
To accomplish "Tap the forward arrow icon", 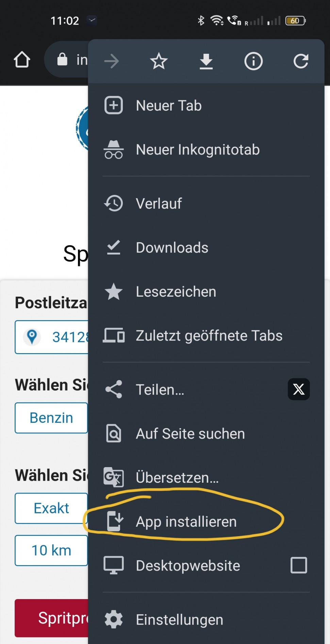I will tap(111, 62).
